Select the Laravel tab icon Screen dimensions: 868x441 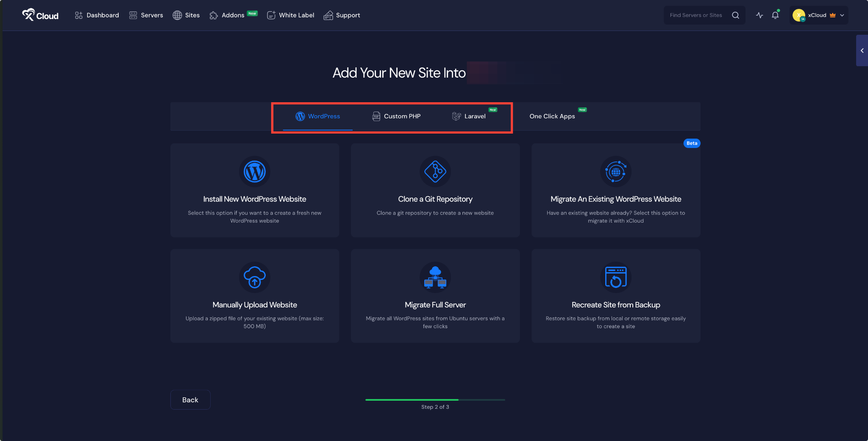[x=456, y=116]
